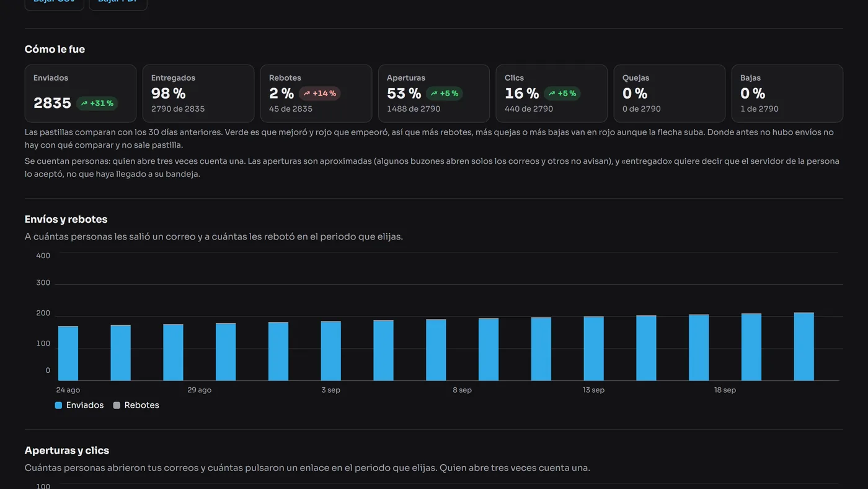
Task: Click the Enviados card title
Action: coord(51,78)
